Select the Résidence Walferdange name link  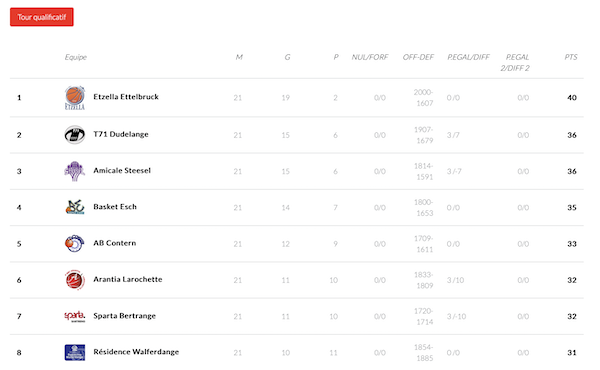click(x=136, y=352)
